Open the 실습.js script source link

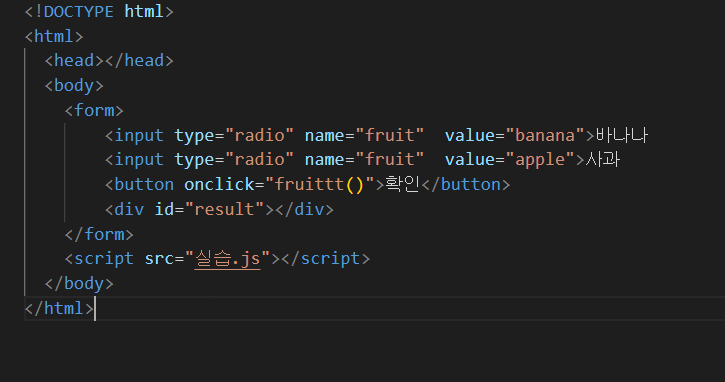(x=227, y=259)
